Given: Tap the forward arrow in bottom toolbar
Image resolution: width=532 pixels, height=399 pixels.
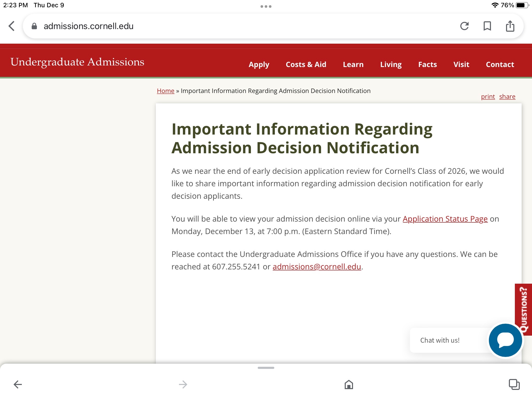Looking at the screenshot, I should click(183, 384).
